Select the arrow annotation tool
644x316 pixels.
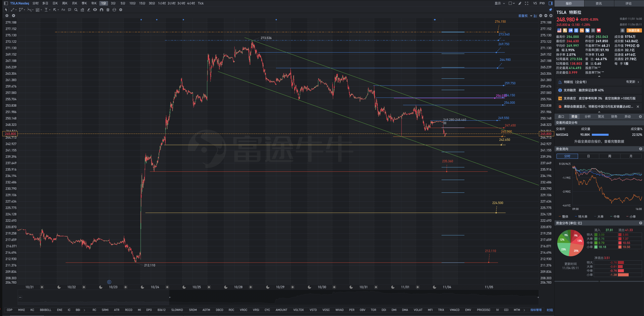[55, 10]
